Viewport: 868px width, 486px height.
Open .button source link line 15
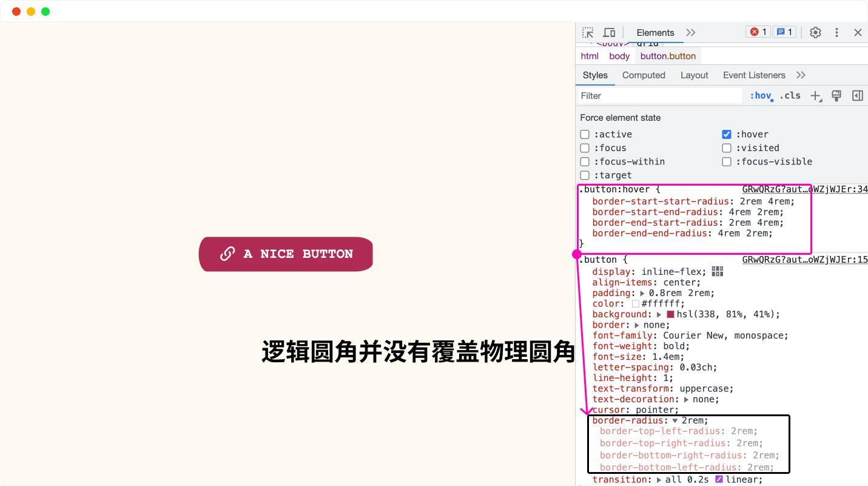point(805,260)
